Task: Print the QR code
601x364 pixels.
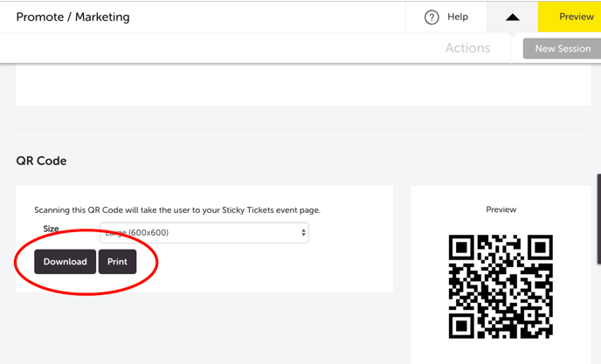Action: tap(117, 261)
